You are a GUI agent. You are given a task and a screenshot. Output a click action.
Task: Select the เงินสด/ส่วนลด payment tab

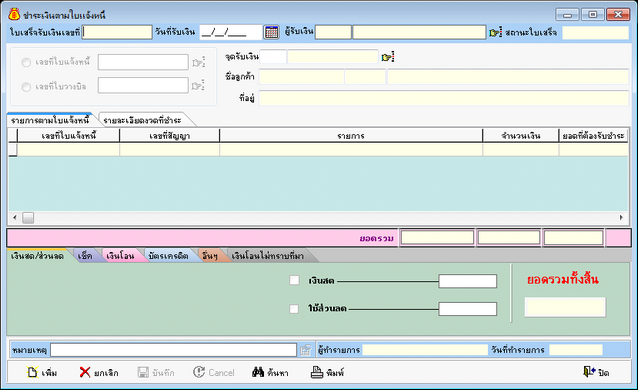[37, 256]
